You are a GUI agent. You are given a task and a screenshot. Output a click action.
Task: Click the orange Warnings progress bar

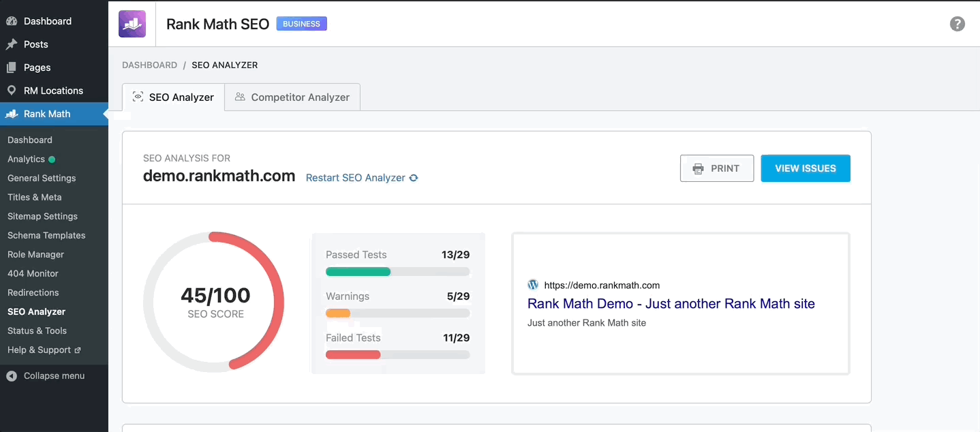tap(338, 313)
